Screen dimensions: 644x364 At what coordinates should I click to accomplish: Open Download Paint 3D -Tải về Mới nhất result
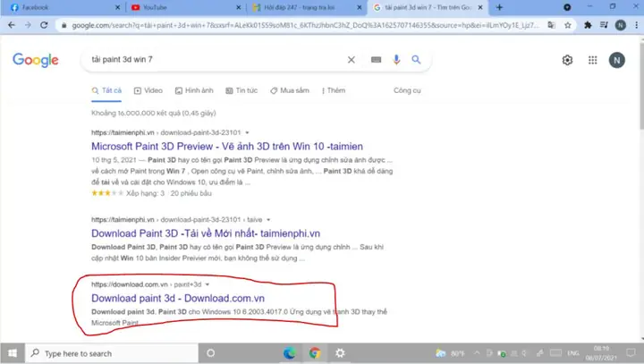pyautogui.click(x=206, y=233)
